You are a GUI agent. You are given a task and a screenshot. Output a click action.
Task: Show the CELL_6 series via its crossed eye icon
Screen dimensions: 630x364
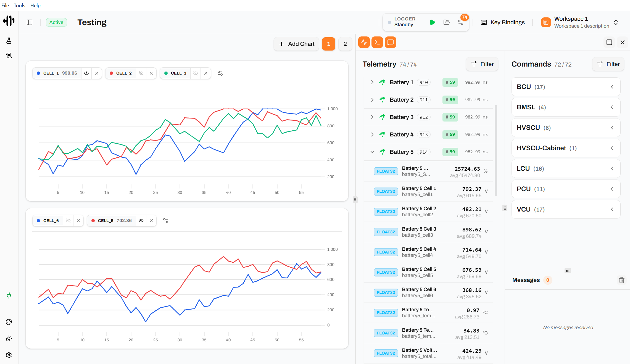pyautogui.click(x=68, y=221)
